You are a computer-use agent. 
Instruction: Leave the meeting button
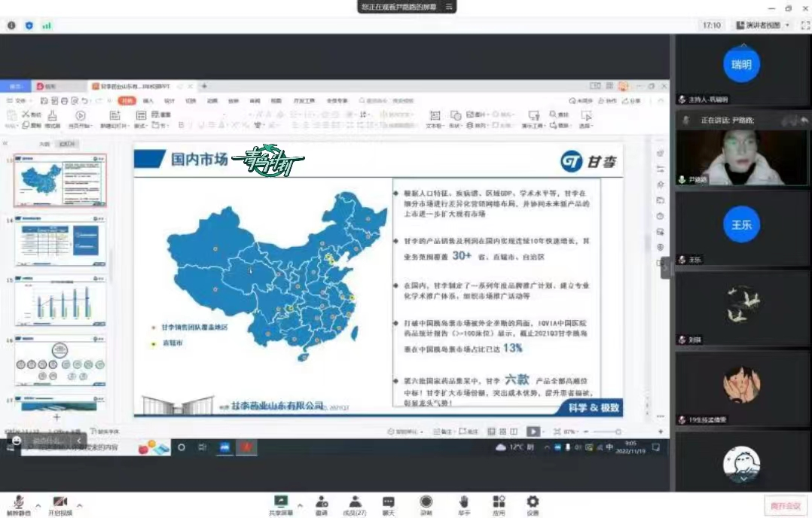coord(783,505)
